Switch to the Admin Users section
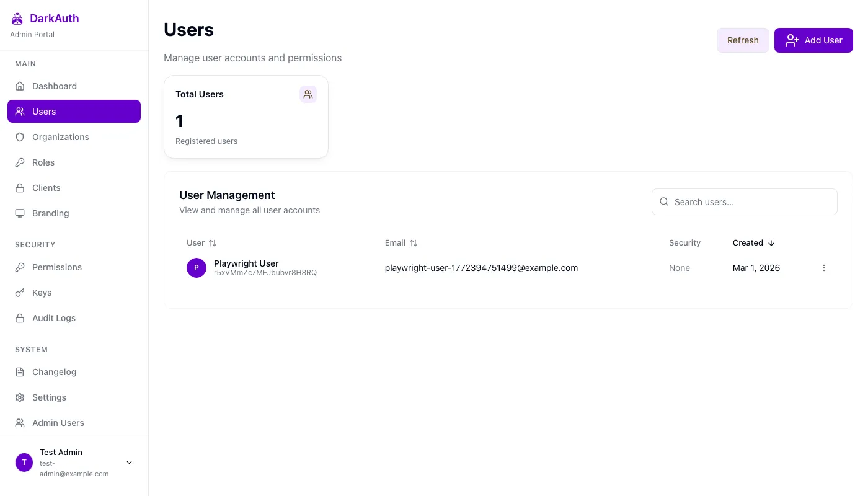This screenshot has width=868, height=496. click(58, 423)
